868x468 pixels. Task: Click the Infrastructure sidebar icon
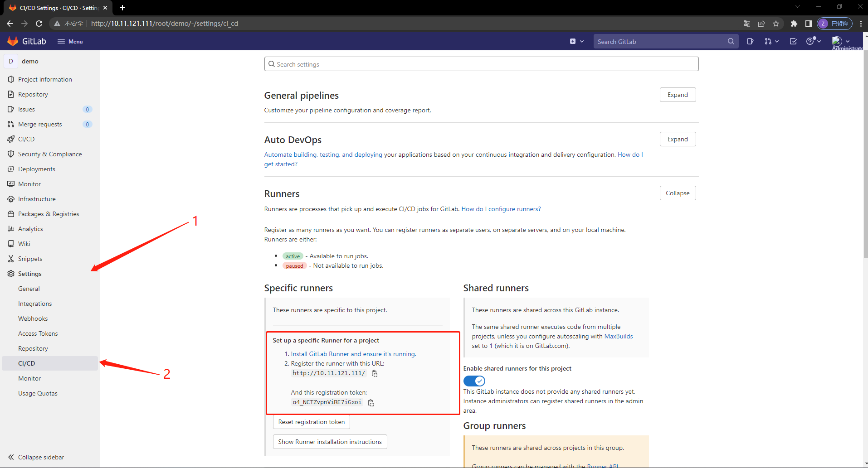click(11, 199)
